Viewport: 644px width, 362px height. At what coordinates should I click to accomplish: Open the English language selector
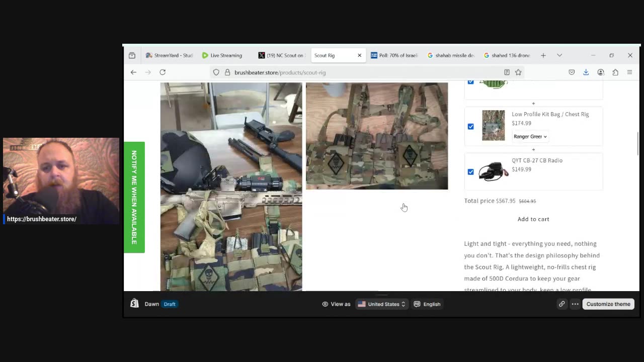427,304
